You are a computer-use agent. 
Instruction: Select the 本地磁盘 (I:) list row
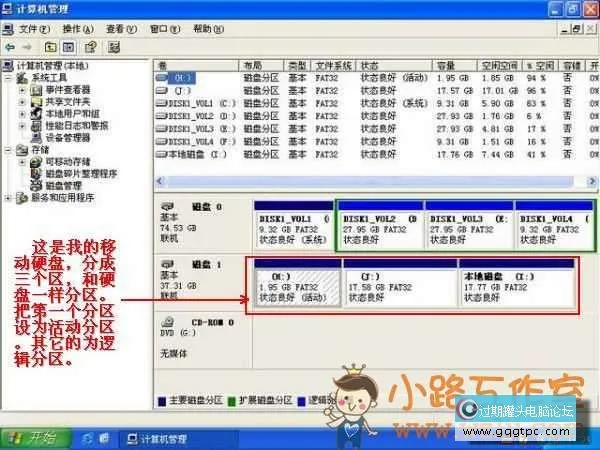377,155
